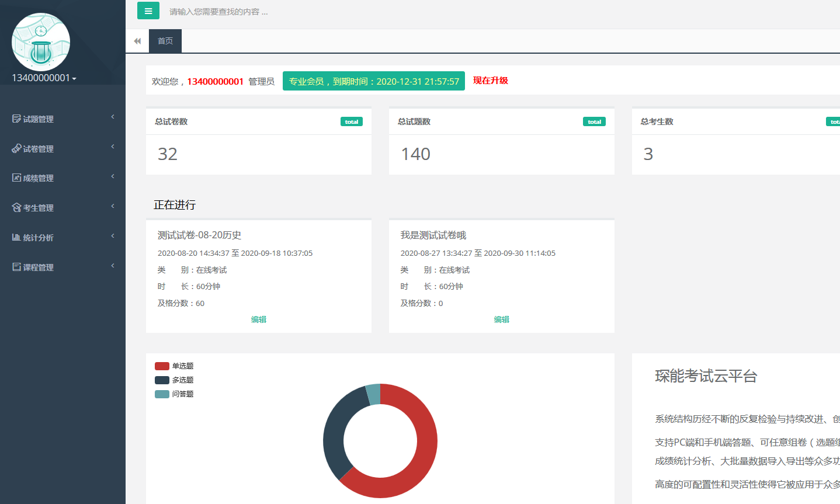This screenshot has width=840, height=504.
Task: Open the 13400000001 account dropdown
Action: [44, 78]
